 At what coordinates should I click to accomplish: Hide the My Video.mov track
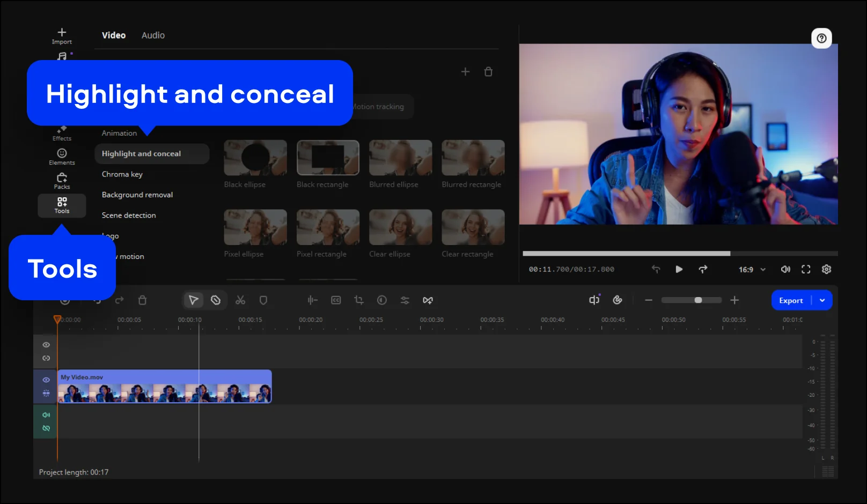coord(46,380)
